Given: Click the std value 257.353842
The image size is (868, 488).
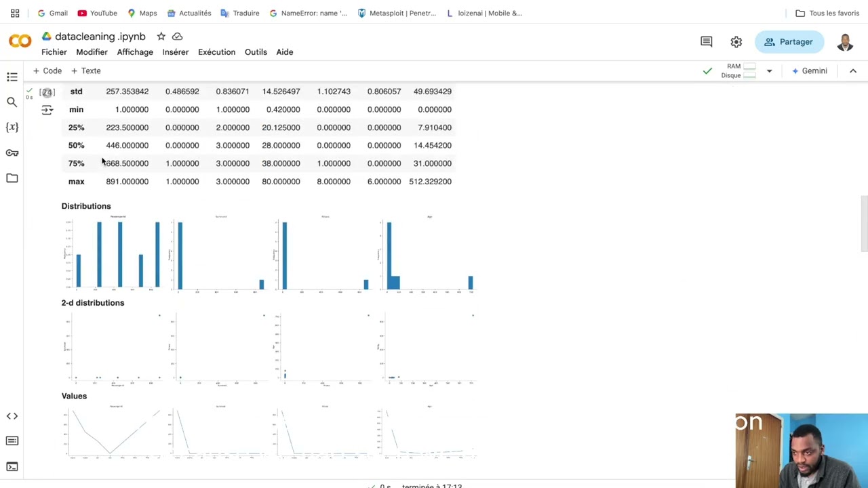Looking at the screenshot, I should [127, 91].
